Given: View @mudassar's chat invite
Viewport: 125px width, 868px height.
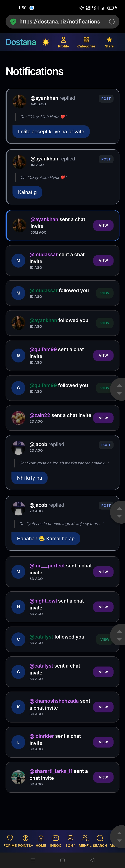Looking at the screenshot, I should tap(103, 260).
